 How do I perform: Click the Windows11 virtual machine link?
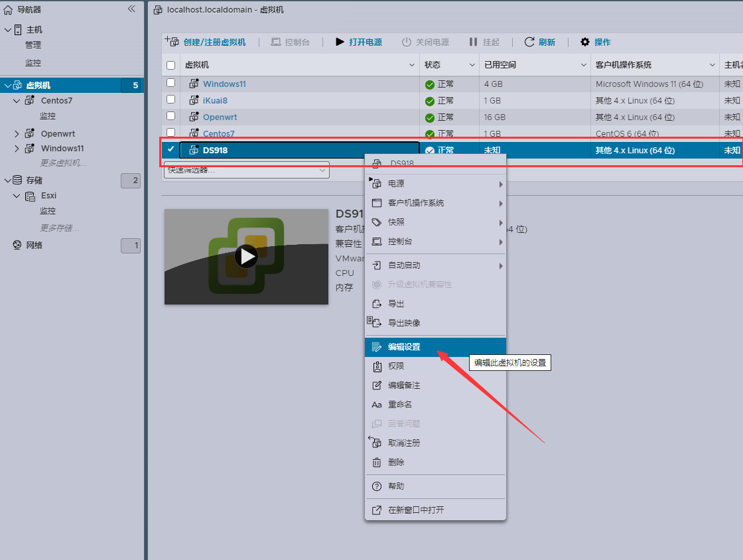coord(224,84)
